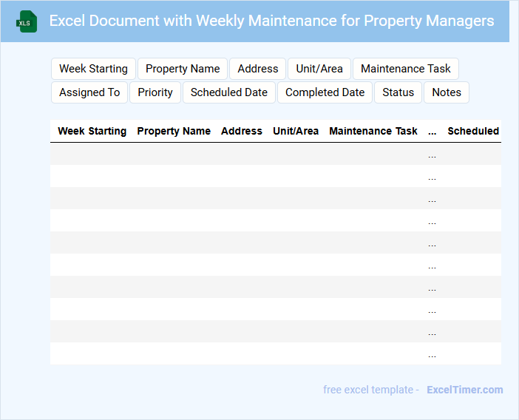
Task: Click the Scheduled column header
Action: [473, 131]
